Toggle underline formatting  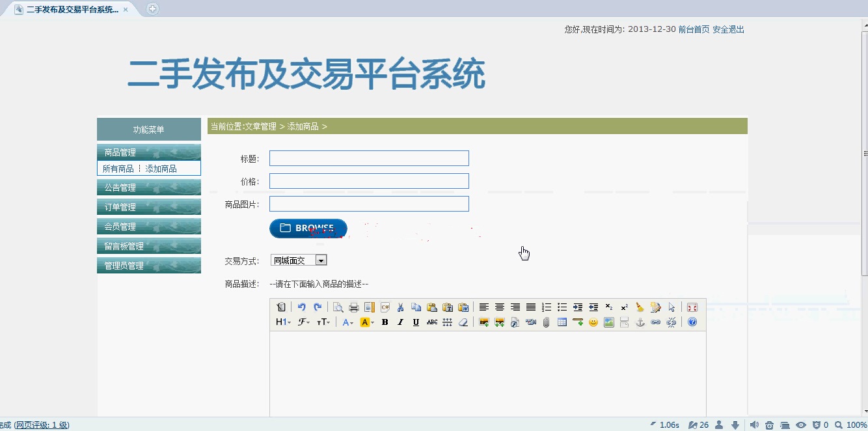pyautogui.click(x=416, y=322)
